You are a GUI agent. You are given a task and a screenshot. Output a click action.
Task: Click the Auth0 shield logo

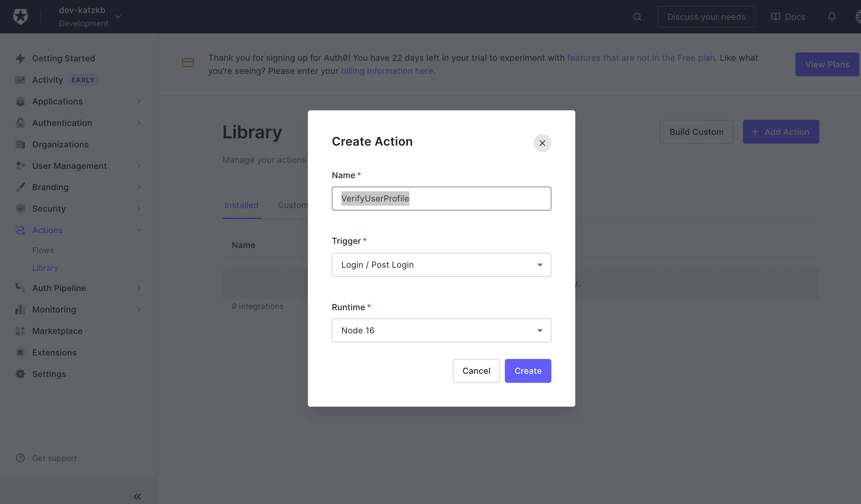tap(20, 17)
